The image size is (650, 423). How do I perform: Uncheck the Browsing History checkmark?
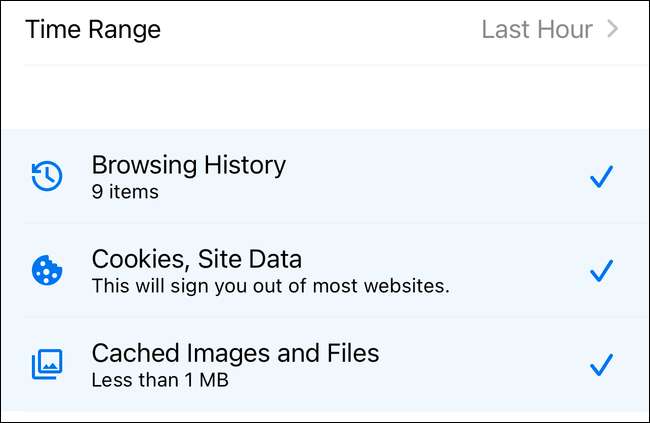601,177
